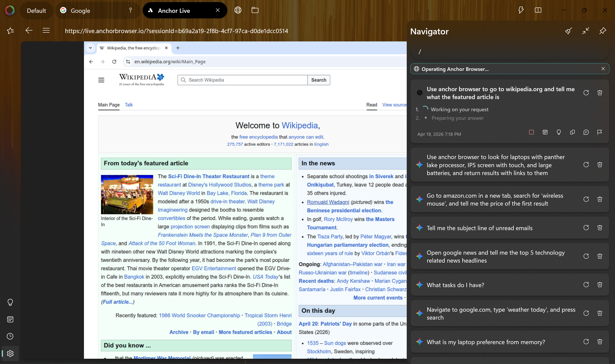Open the Archive link under featured article
Screen dimensions: 615x364
coord(179,332)
